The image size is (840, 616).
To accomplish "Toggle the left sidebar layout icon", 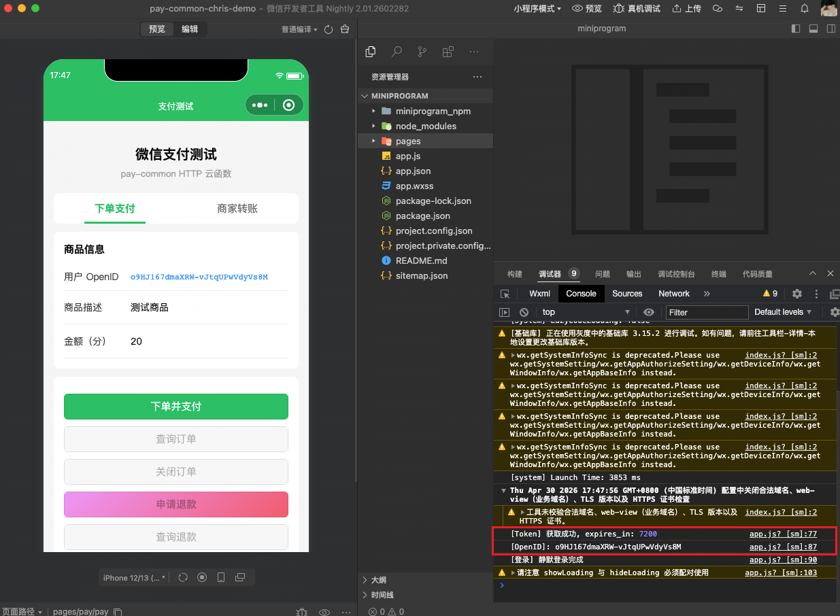I will [796, 29].
